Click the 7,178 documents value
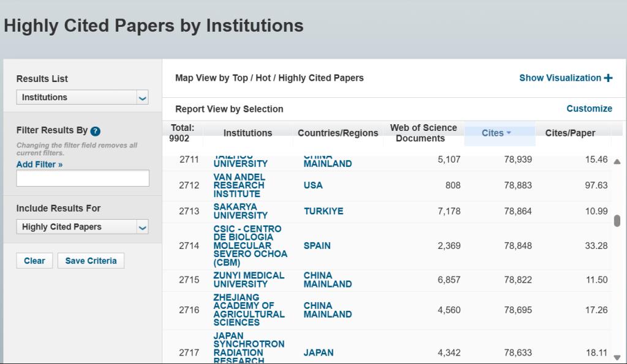The width and height of the screenshot is (627, 364). coord(449,211)
